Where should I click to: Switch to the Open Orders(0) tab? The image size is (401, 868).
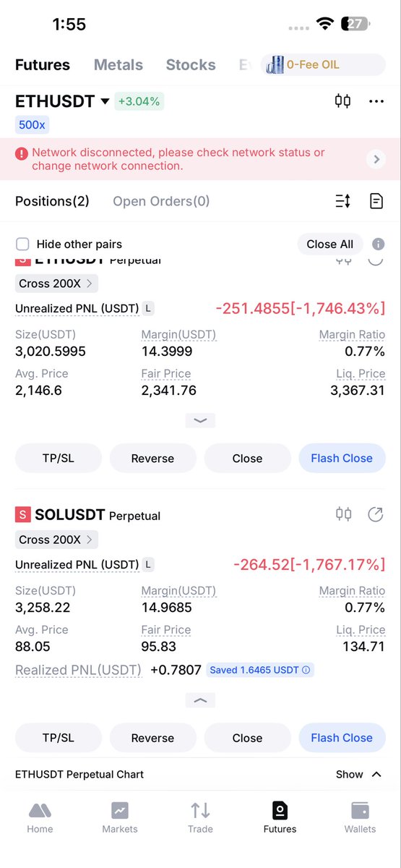tap(161, 201)
